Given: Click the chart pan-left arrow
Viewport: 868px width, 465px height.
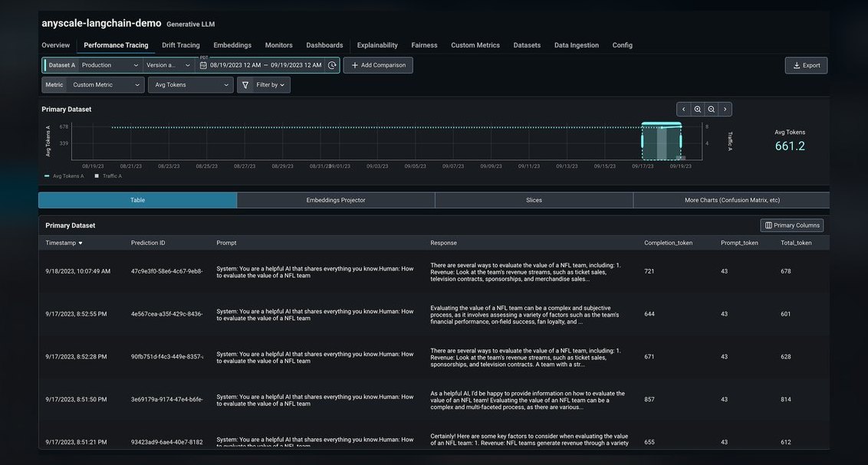Looking at the screenshot, I should pyautogui.click(x=684, y=110).
